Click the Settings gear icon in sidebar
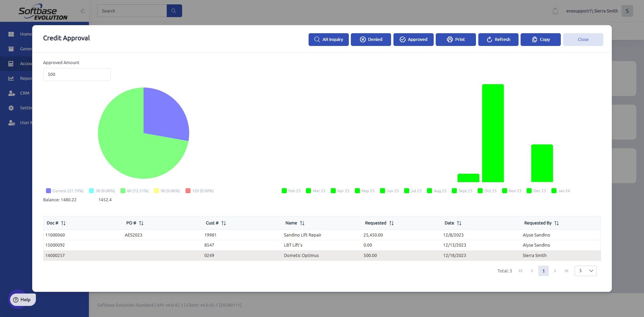Screen dimensions: 644x317 click(11, 108)
